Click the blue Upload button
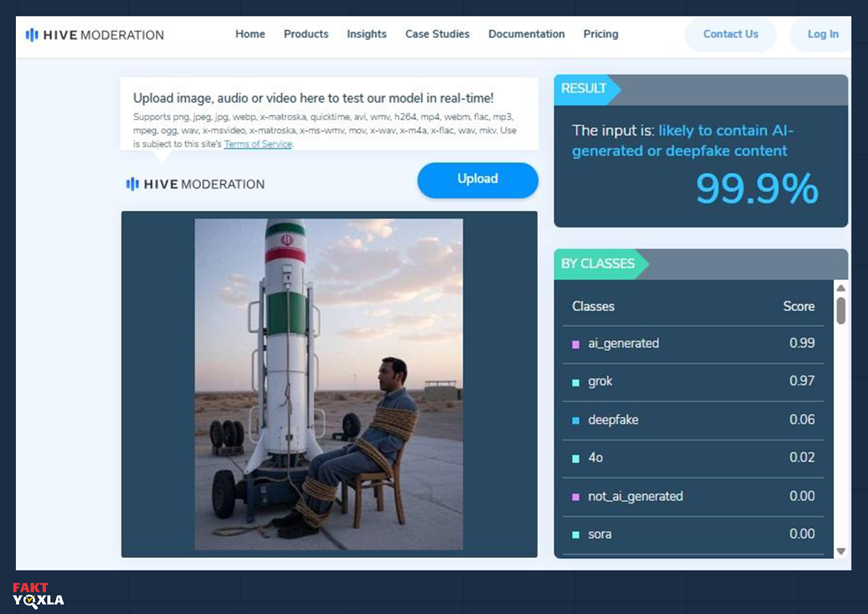The image size is (868, 614). pos(477,180)
